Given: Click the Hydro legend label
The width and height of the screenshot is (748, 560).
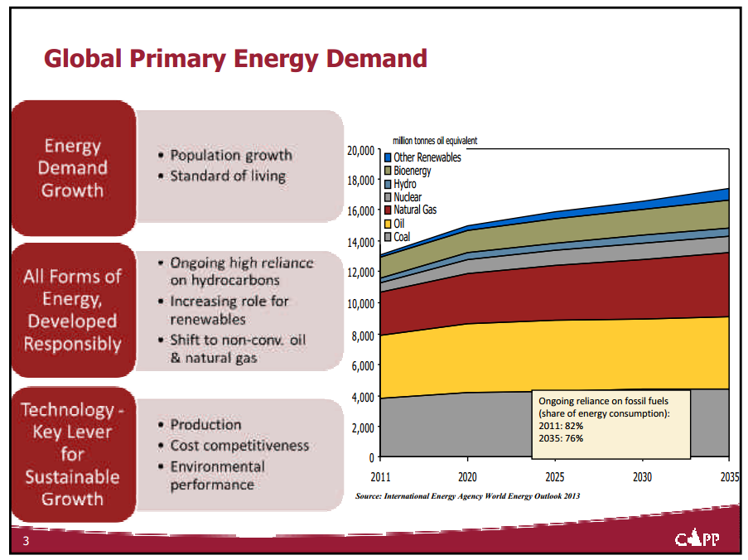Looking at the screenshot, I should point(404,184).
